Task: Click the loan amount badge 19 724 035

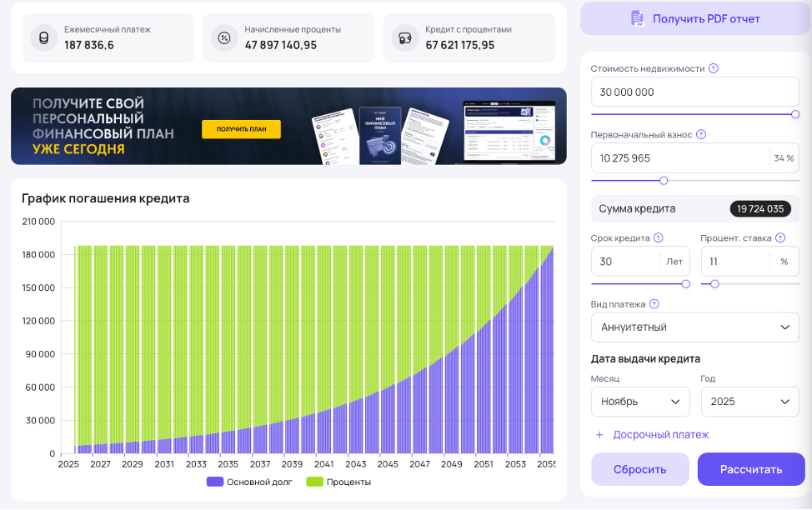Action: 760,208
